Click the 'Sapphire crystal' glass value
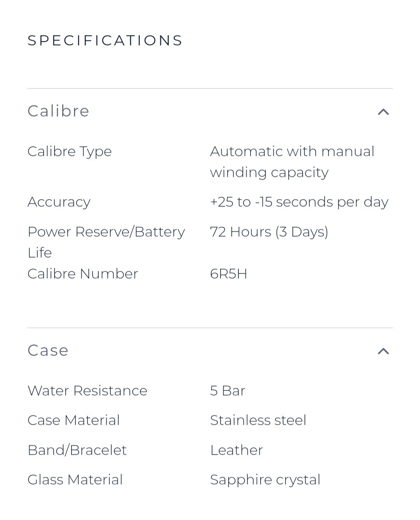This screenshot has width=420, height=520. [x=265, y=480]
